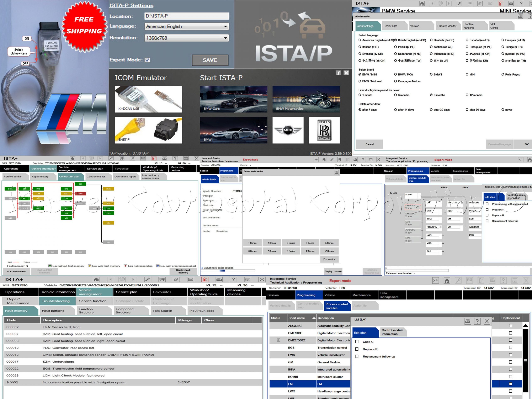Start ISTA-P with the MINI logo tile
The width and height of the screenshot is (532, 399).
(x=288, y=130)
